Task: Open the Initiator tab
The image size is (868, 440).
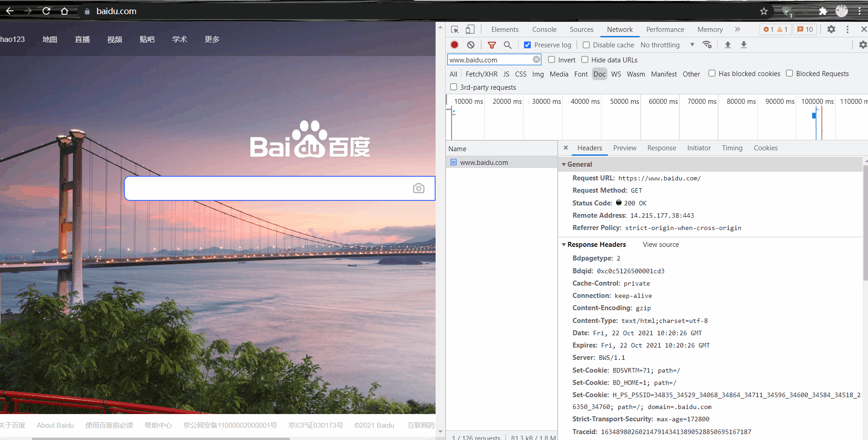Action: click(699, 148)
